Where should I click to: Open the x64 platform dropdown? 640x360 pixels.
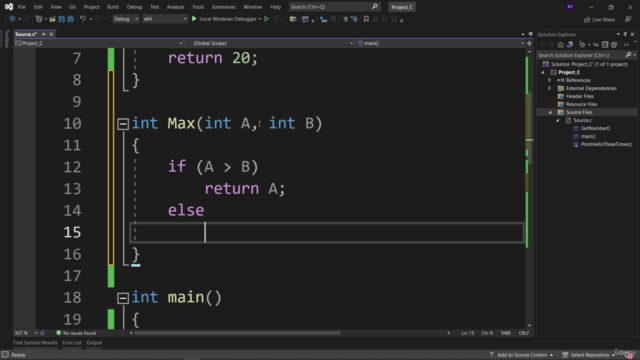pyautogui.click(x=164, y=19)
